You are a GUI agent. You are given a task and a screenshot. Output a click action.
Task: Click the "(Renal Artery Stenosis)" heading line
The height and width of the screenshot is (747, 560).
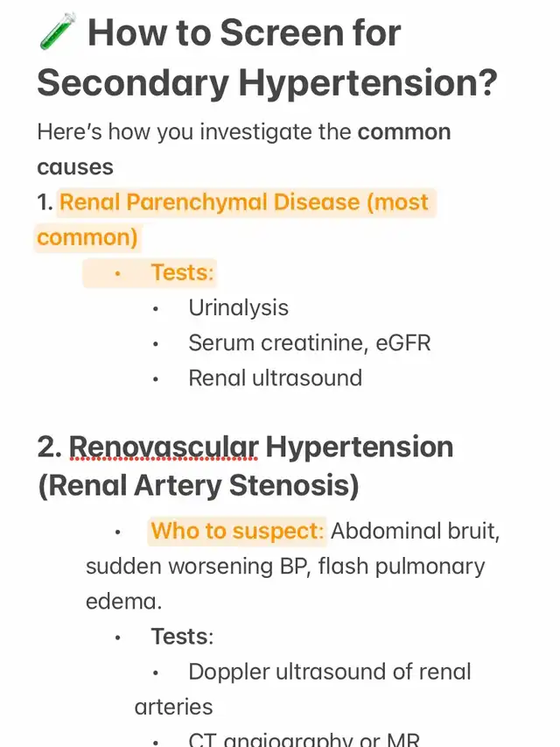pyautogui.click(x=199, y=485)
